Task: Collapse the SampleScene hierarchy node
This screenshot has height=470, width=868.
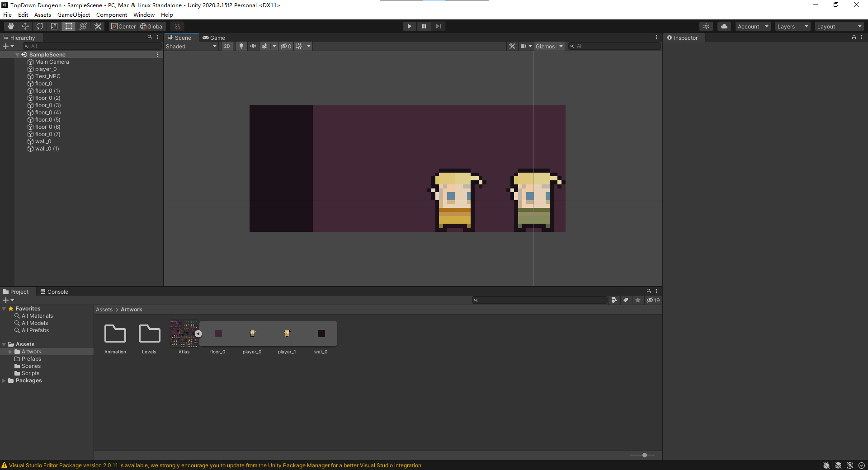Action: click(17, 55)
